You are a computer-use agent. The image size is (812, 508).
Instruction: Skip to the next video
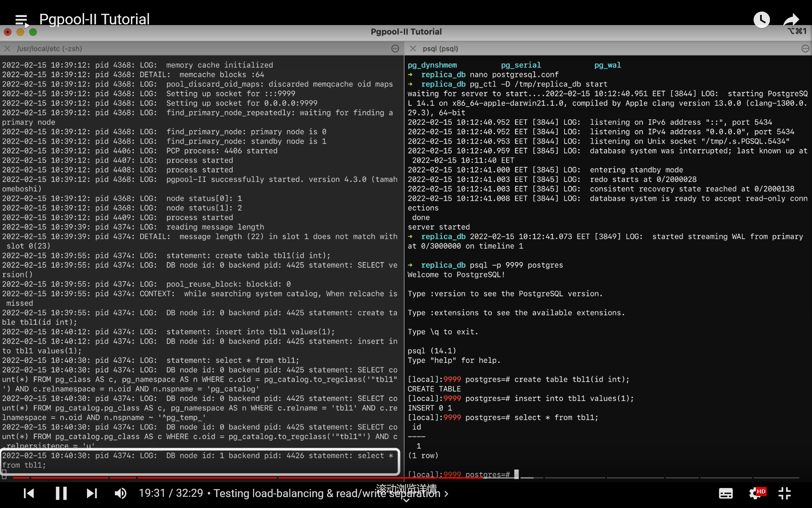[x=92, y=493]
